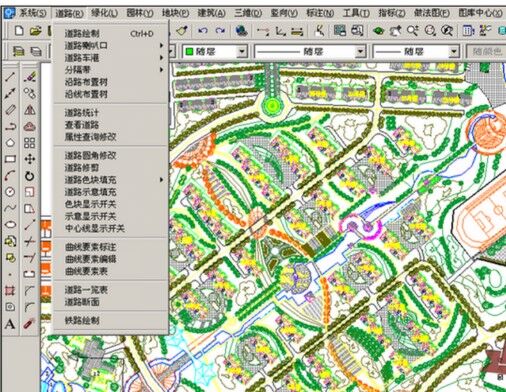The width and height of the screenshot is (506, 392).
Task: Choose 沿路布置树 menu entry
Action: pos(111,82)
